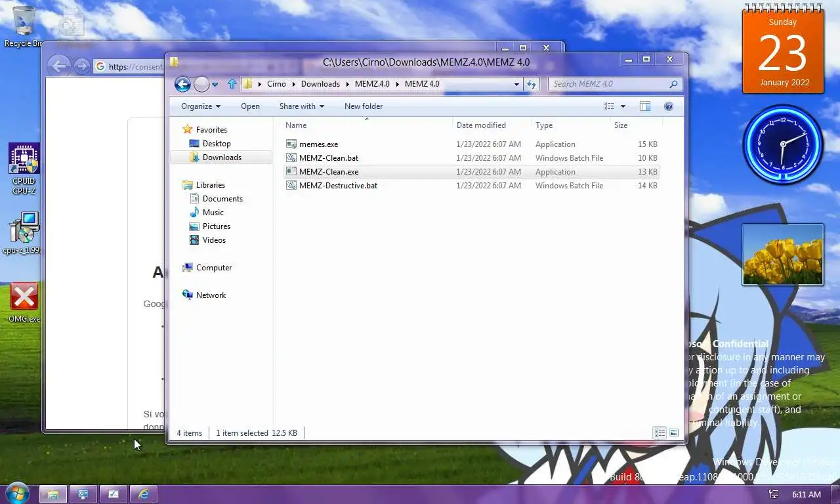Open the File Explorer taskbar button
The image size is (840, 504).
coord(53,494)
